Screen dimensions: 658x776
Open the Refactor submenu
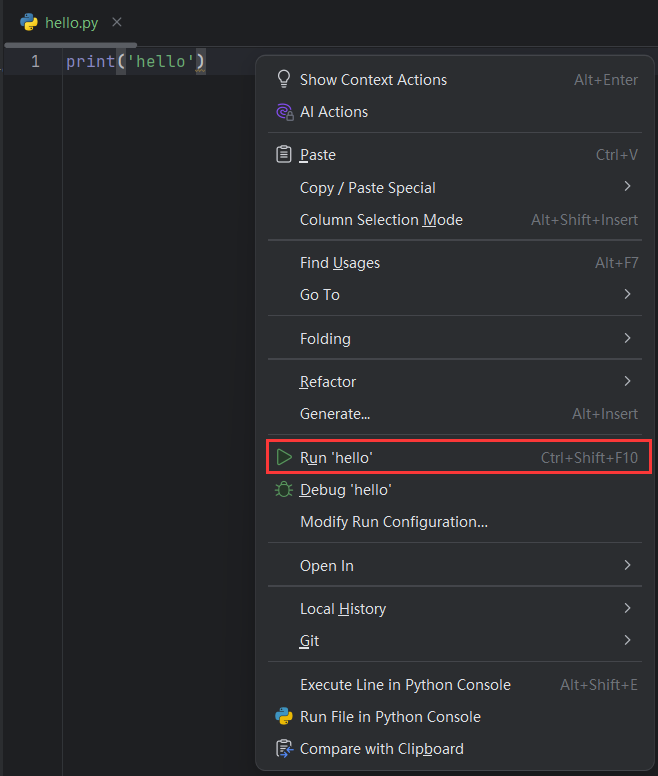[328, 382]
